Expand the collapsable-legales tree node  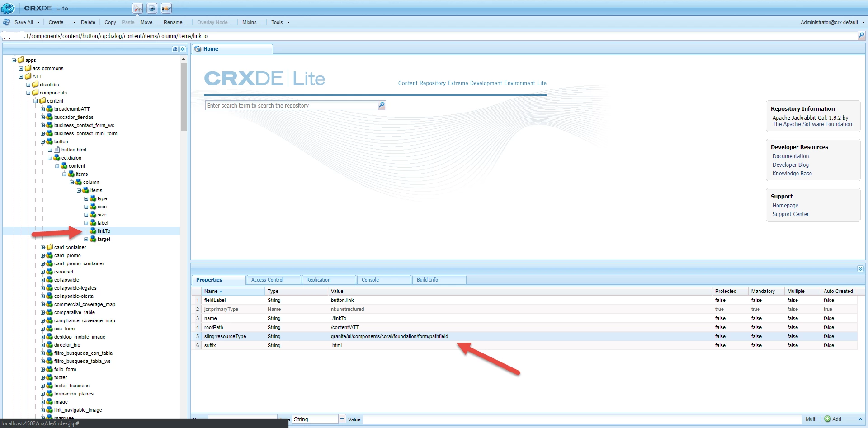point(43,288)
